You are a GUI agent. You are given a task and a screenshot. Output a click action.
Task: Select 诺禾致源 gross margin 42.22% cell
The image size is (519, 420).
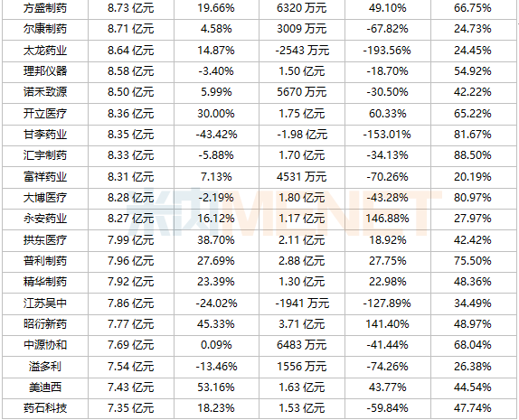473,92
